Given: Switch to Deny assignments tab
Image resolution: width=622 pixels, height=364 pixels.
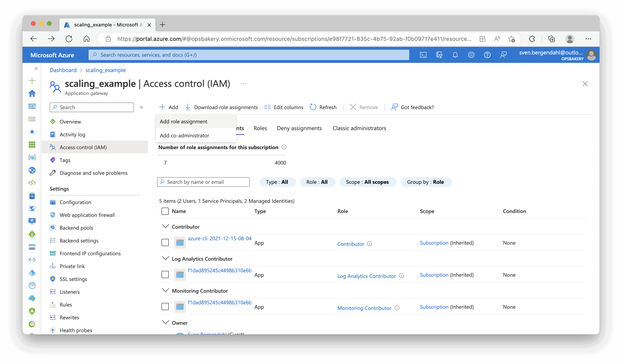Looking at the screenshot, I should coord(299,128).
